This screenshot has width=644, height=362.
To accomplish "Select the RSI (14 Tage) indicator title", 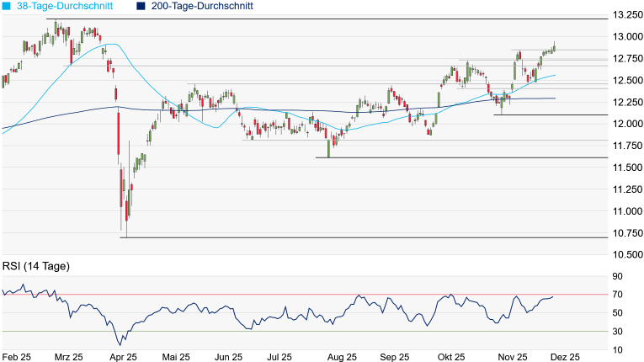I will click(x=35, y=266).
